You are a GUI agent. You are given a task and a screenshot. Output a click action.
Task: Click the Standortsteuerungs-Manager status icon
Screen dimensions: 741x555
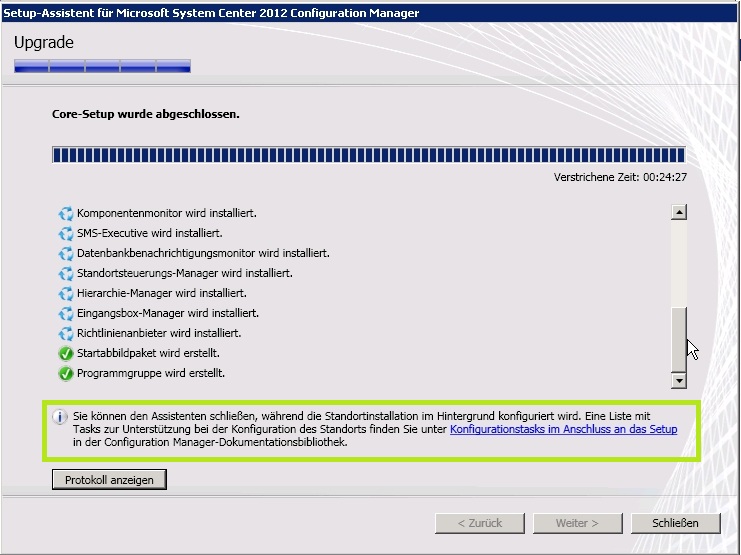click(67, 273)
